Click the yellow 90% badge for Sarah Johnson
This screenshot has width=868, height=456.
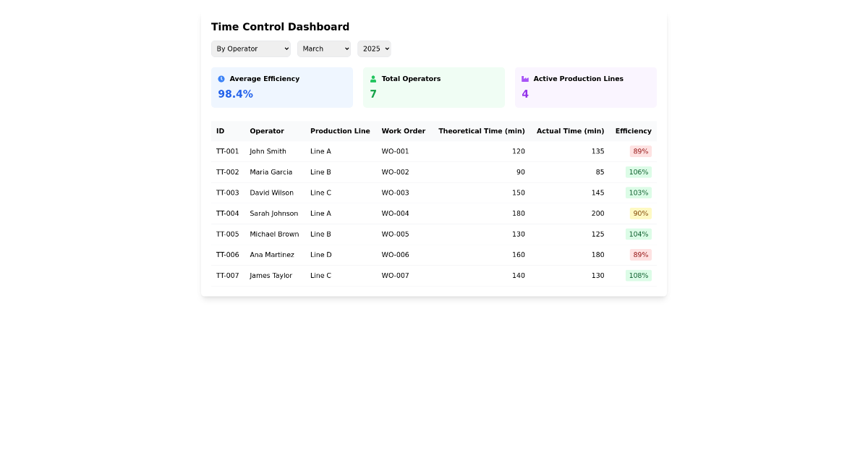click(640, 214)
